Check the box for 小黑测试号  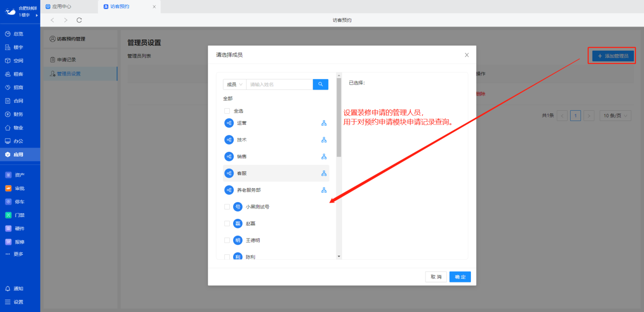[227, 207]
